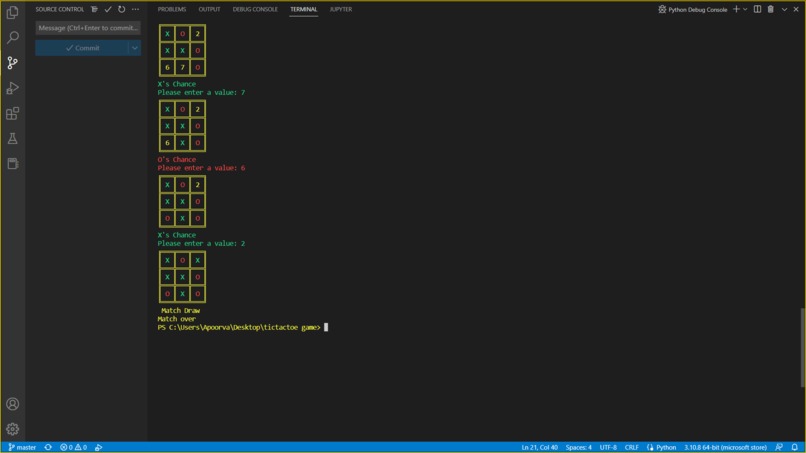806x453 pixels.
Task: Open the feedback icon in status bar
Action: click(x=779, y=447)
